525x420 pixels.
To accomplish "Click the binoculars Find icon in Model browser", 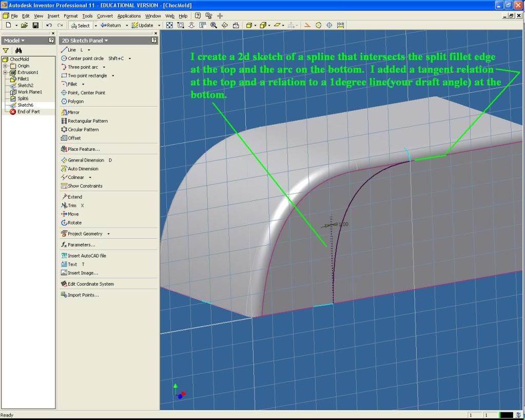I will click(18, 50).
